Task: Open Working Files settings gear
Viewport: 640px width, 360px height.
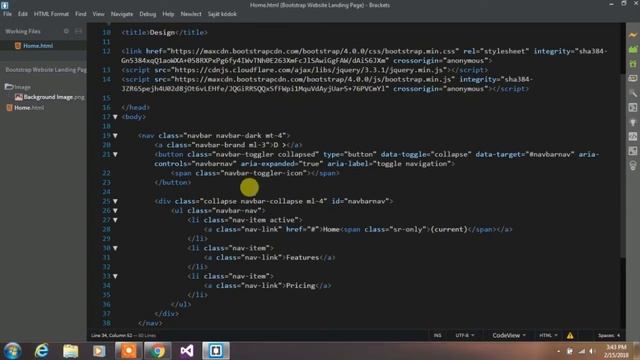Action: click(66, 31)
